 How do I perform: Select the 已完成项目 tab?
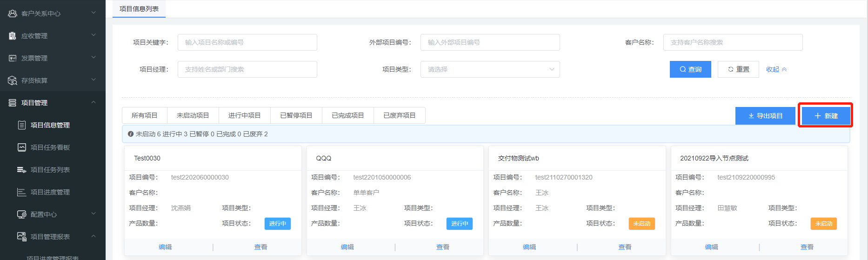pos(347,115)
